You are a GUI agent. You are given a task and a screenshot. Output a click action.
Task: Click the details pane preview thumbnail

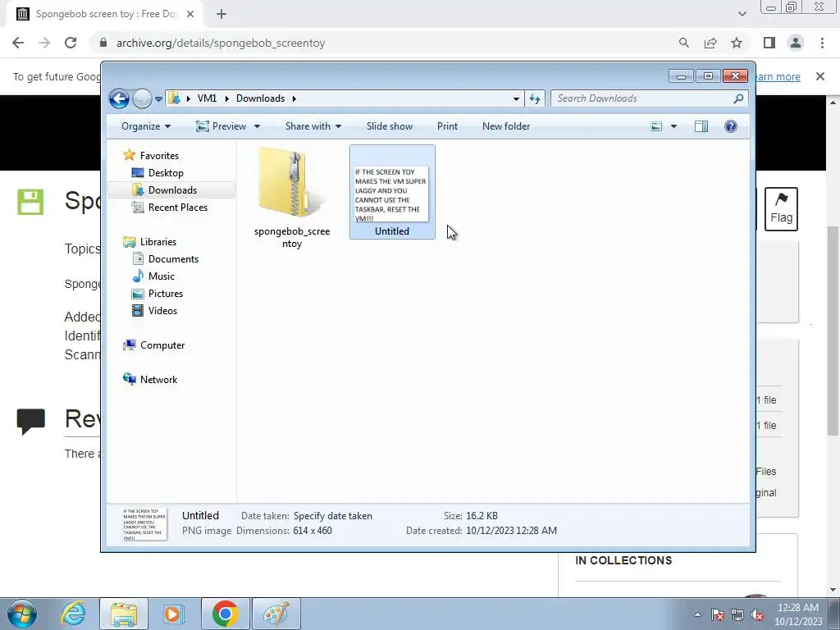144,524
